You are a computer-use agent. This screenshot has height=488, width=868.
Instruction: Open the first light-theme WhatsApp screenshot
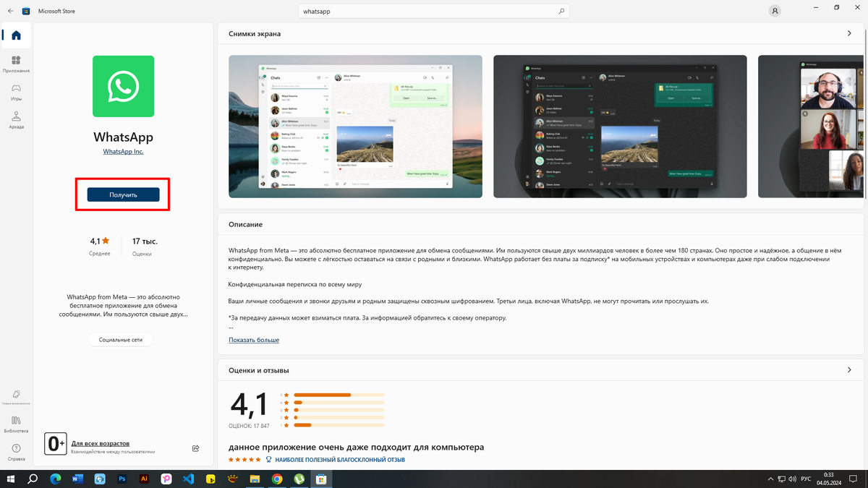click(355, 127)
